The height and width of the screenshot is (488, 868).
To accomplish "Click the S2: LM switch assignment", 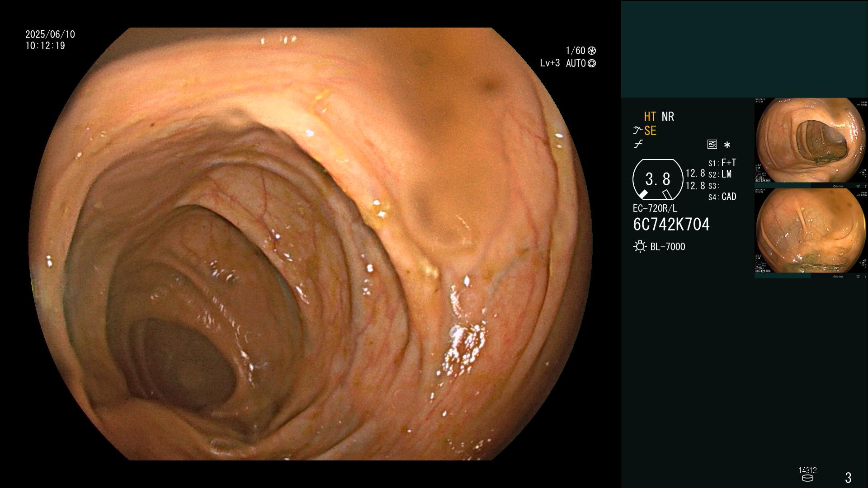I will pos(720,174).
